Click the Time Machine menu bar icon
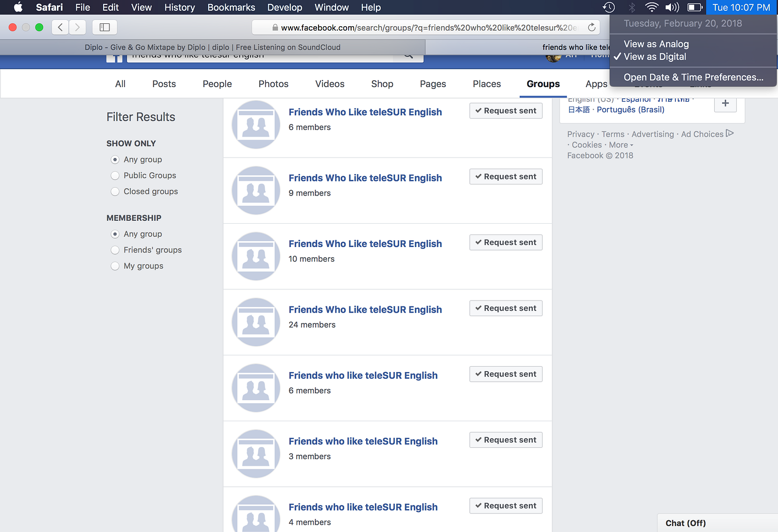Image resolution: width=778 pixels, height=532 pixels. (609, 7)
